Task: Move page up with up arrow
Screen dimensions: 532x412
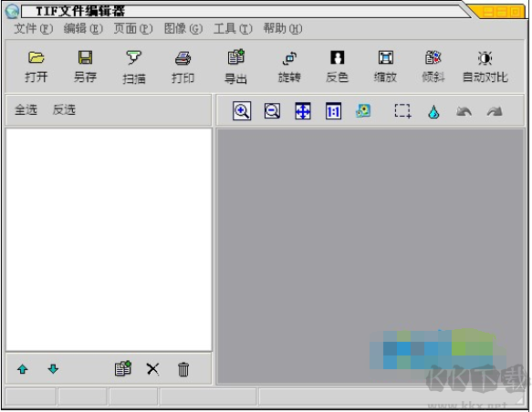Action: click(x=23, y=369)
